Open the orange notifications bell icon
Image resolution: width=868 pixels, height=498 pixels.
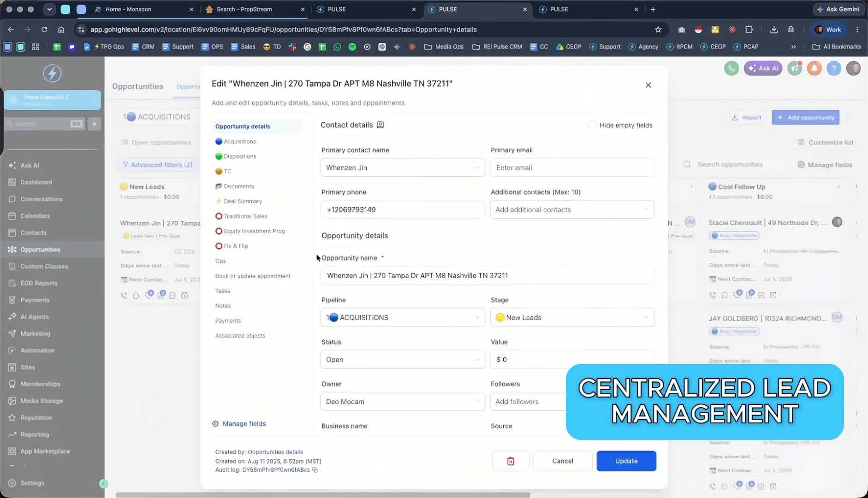pyautogui.click(x=814, y=68)
